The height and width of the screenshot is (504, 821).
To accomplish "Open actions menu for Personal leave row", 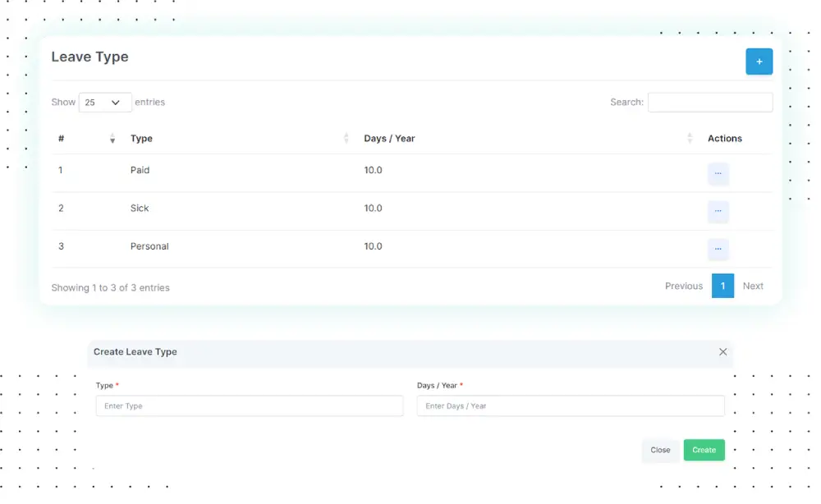I will (x=718, y=249).
